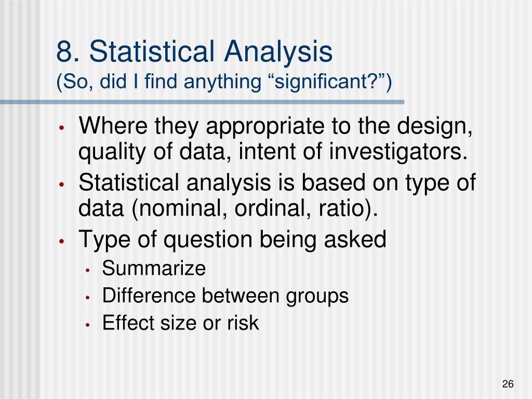Click the sub-bullet "Summarize"

tap(154, 268)
